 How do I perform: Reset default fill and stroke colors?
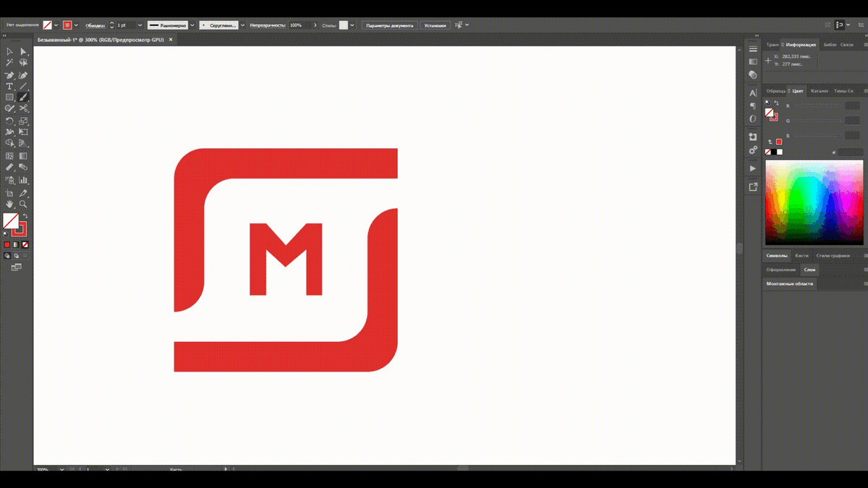pos(7,234)
